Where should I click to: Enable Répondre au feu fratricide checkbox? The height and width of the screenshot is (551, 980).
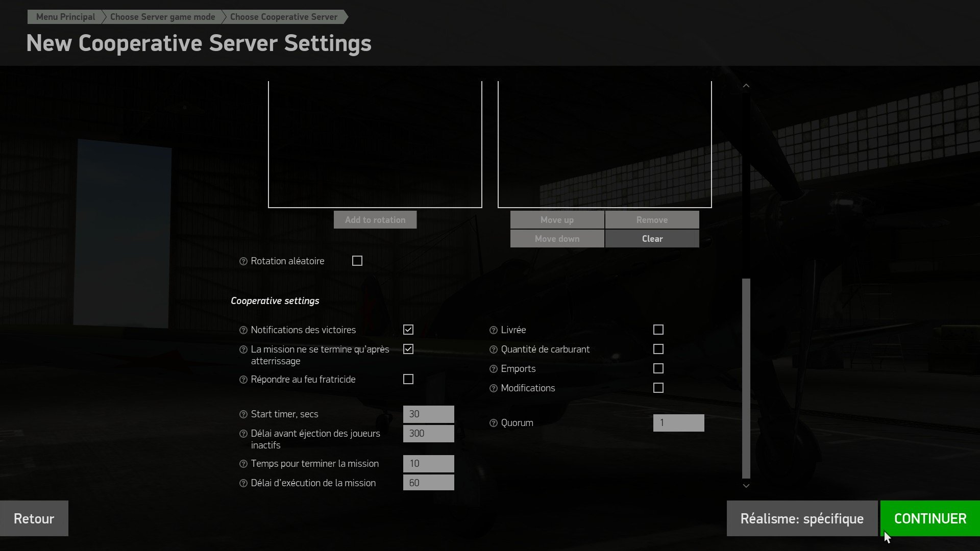tap(408, 379)
